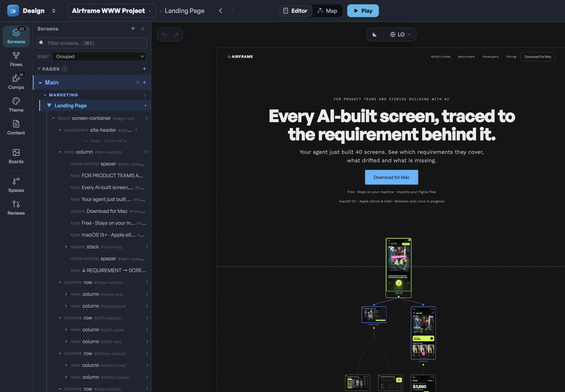This screenshot has width=565, height=392.
Task: Click the redo arrow
Action: tap(176, 35)
